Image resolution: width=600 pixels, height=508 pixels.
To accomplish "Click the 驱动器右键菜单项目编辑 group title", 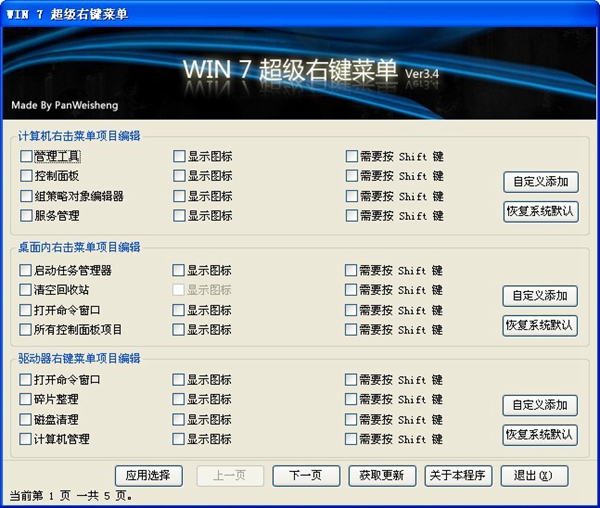I will (79, 358).
